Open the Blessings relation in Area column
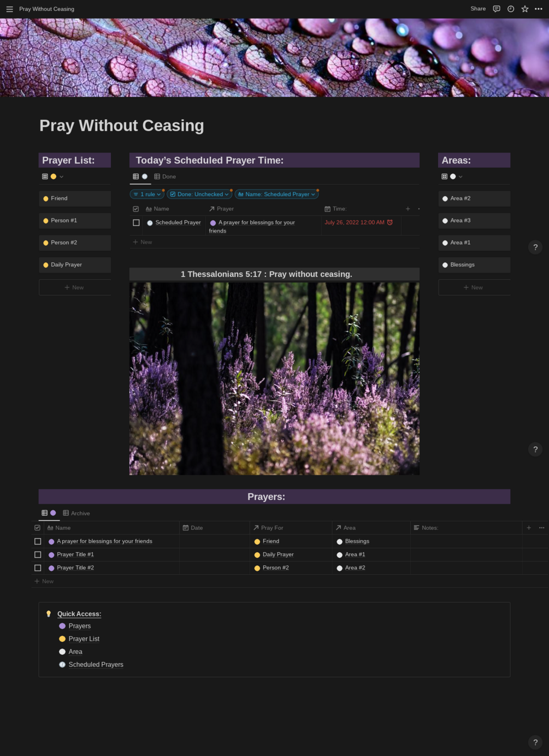Screen dimensions: 549x756 coord(353,541)
